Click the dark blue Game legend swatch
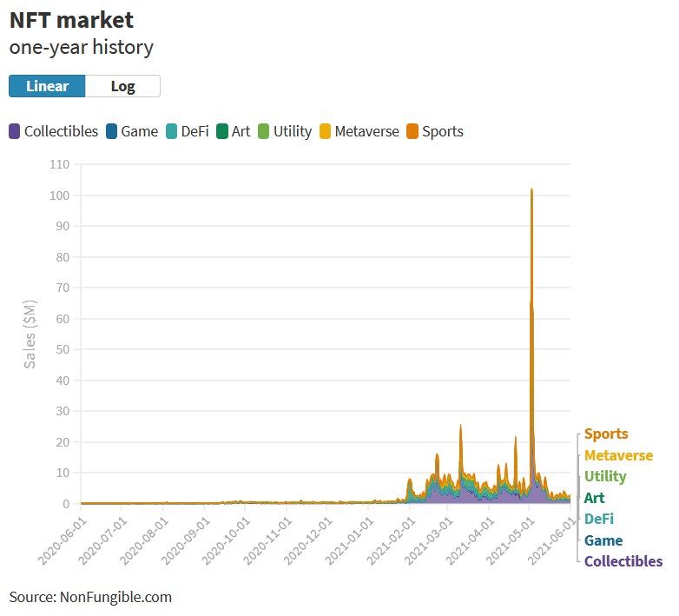The image size is (679, 616). [x=111, y=132]
